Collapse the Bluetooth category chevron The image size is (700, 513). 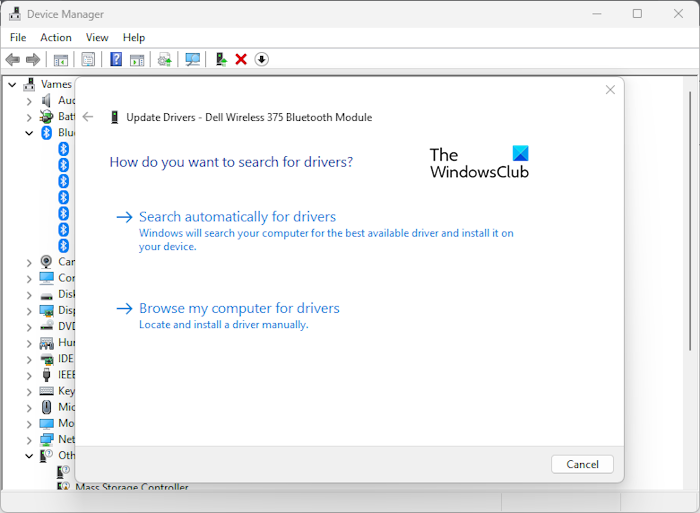pos(29,133)
